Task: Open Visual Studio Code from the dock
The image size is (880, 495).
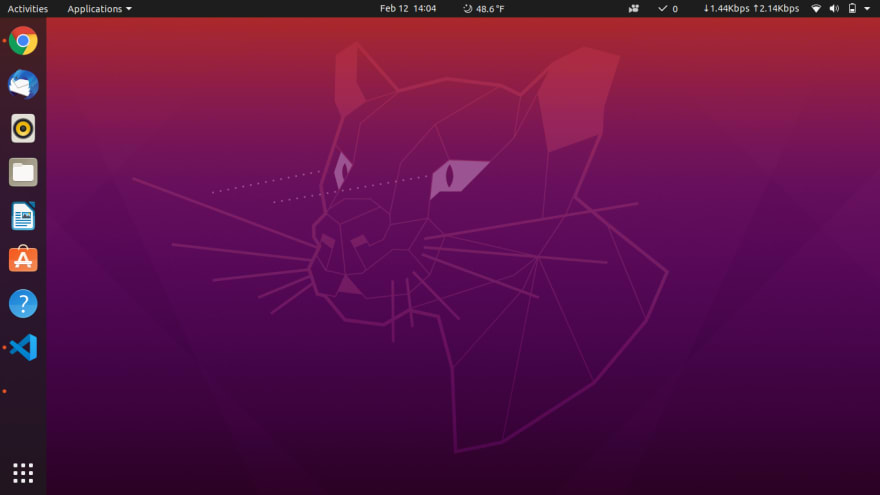Action: (x=23, y=347)
